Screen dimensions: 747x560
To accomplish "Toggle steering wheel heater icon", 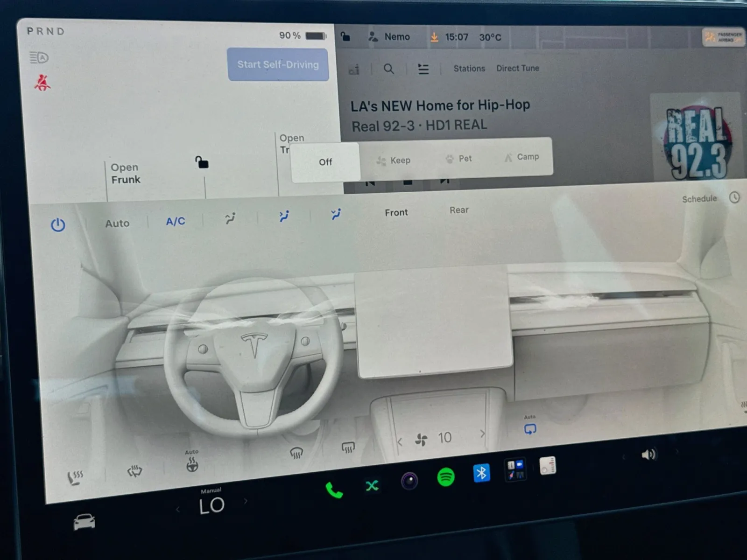I will [192, 464].
